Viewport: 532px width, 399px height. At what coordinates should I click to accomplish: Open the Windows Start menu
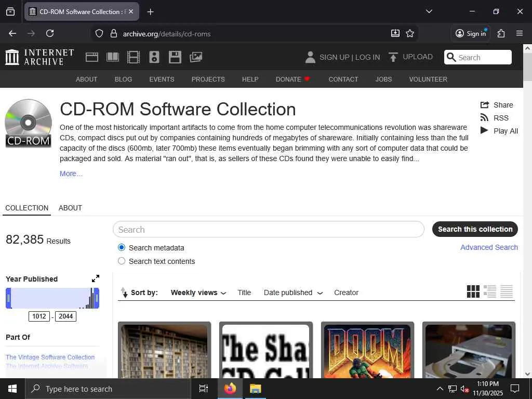click(x=12, y=389)
